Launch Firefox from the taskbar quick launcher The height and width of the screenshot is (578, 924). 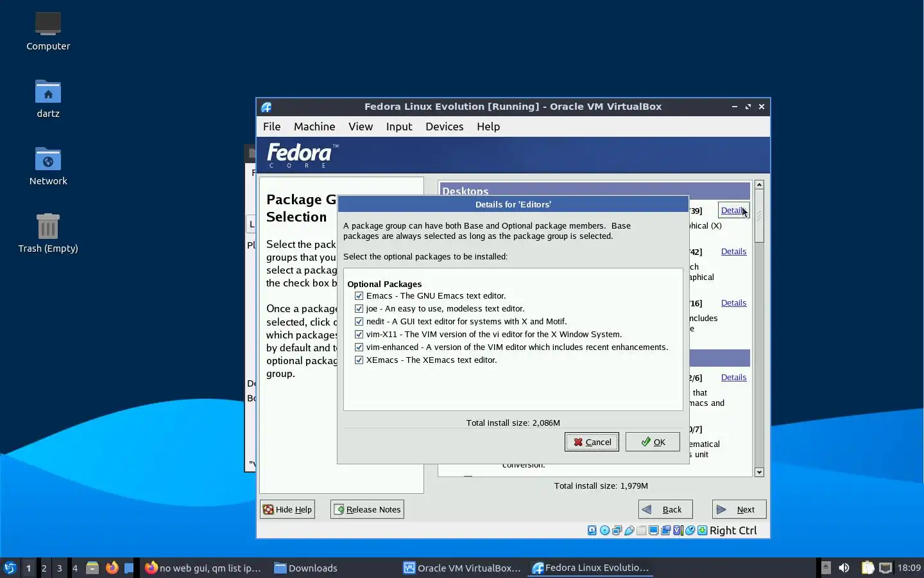tap(112, 568)
